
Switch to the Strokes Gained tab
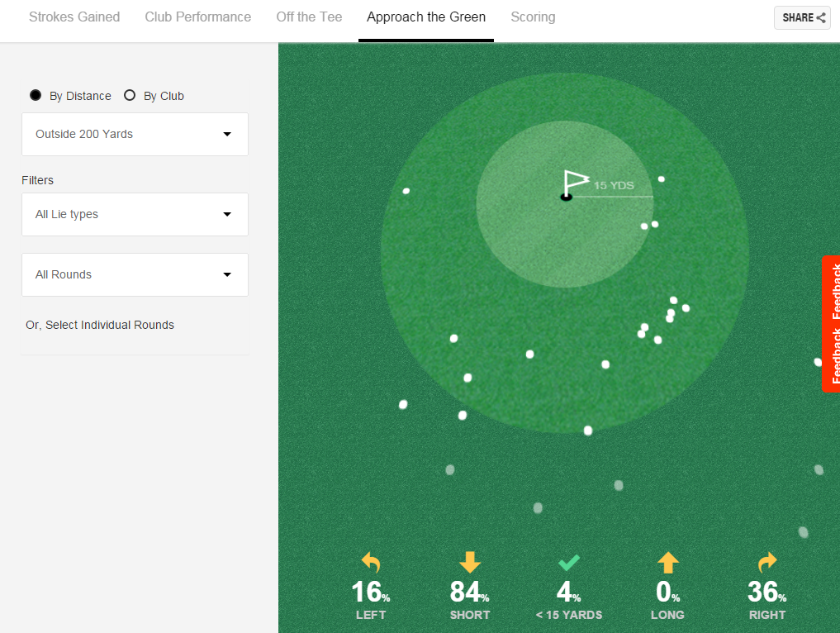(74, 17)
